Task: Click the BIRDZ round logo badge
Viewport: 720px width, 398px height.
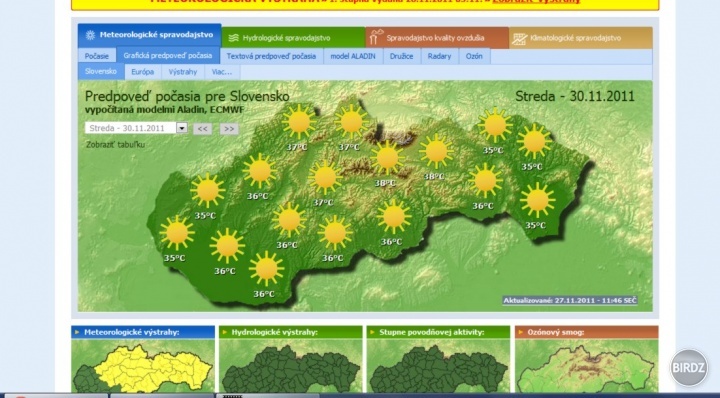Action: [688, 367]
